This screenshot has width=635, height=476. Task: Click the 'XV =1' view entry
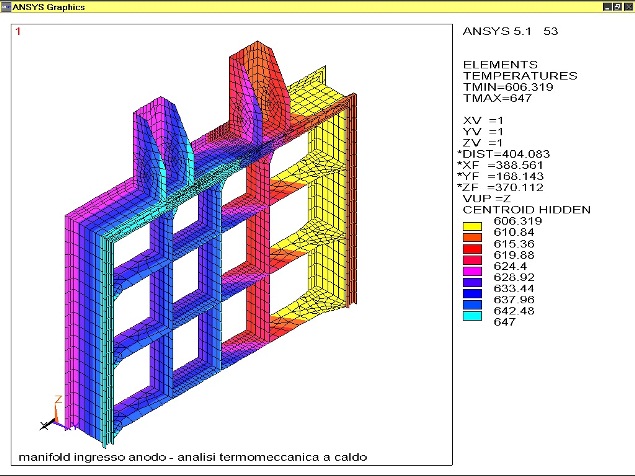tap(483, 121)
